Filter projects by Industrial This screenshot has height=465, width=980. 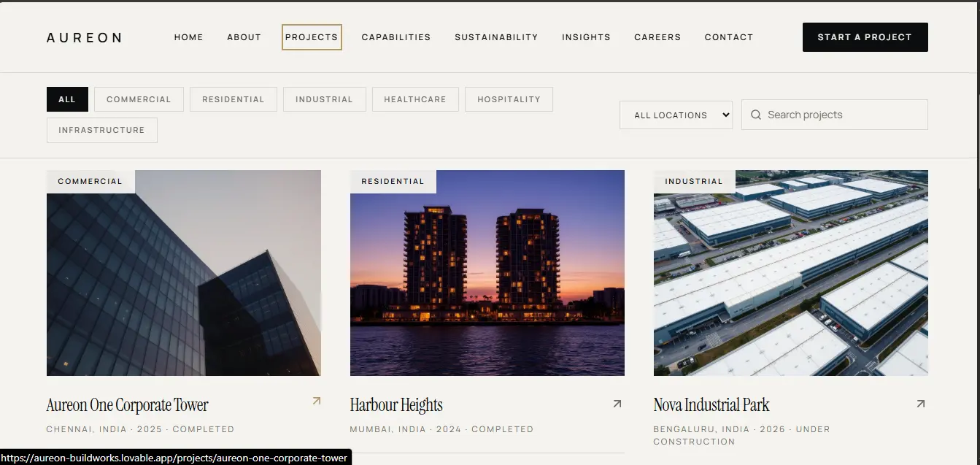tap(324, 99)
